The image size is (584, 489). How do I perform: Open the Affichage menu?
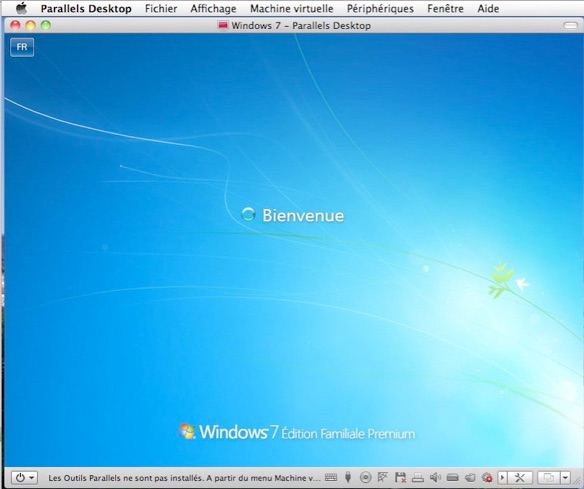tap(213, 8)
